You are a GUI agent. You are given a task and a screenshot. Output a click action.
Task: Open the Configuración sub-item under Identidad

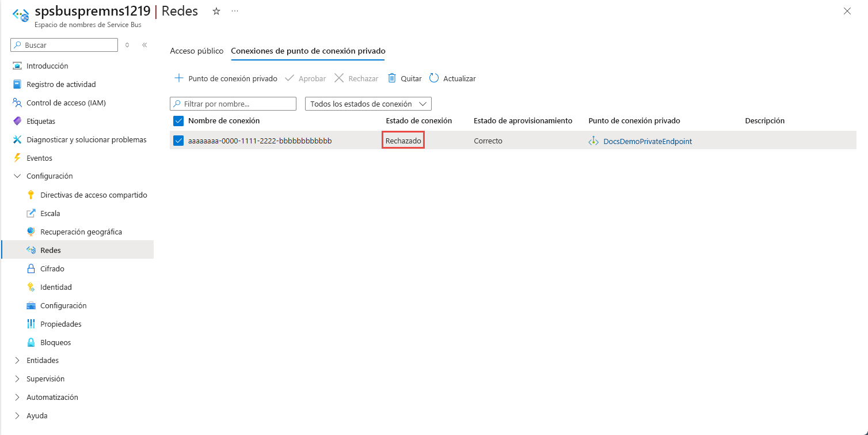point(63,305)
